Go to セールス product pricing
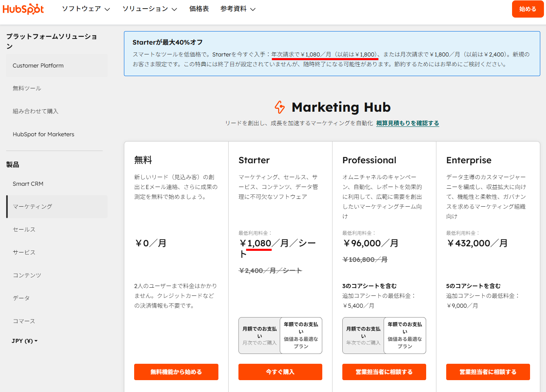Viewport: 546px width, 392px height. tap(57, 230)
